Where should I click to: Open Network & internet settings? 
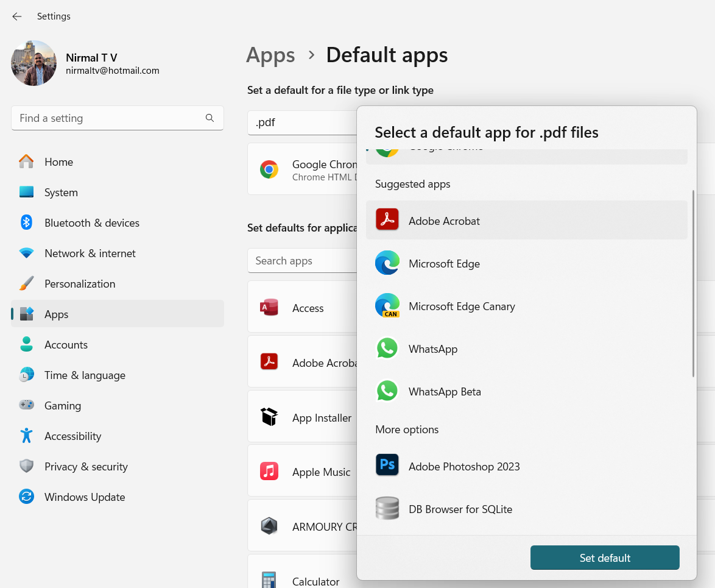click(117, 253)
